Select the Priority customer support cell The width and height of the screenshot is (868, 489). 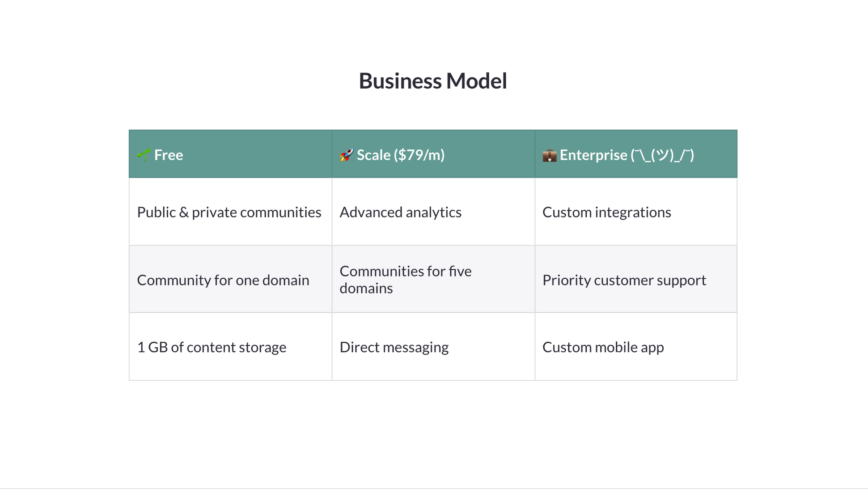click(x=636, y=279)
